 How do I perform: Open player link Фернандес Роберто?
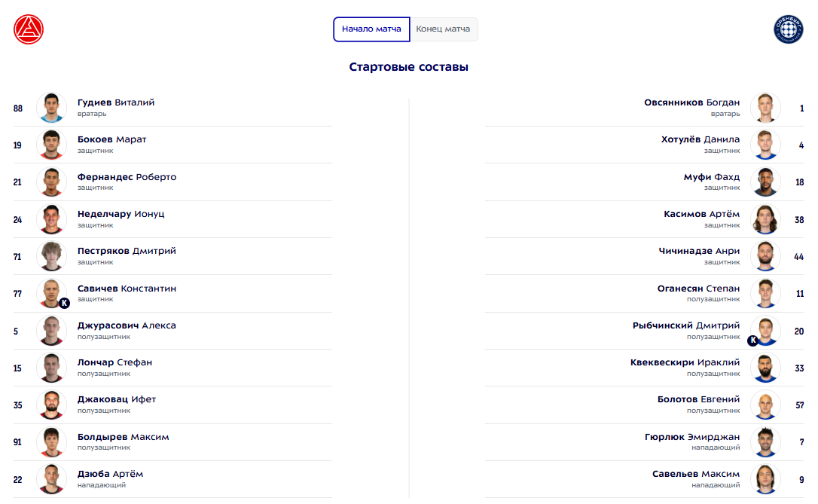pyautogui.click(x=127, y=177)
